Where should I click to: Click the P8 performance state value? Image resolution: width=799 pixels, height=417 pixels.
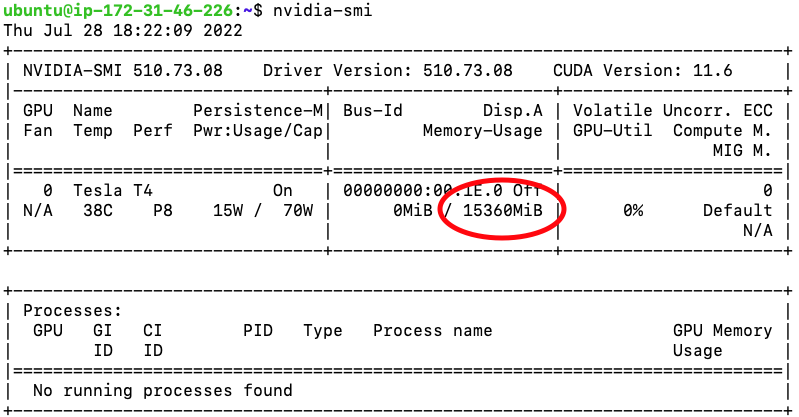(x=162, y=211)
